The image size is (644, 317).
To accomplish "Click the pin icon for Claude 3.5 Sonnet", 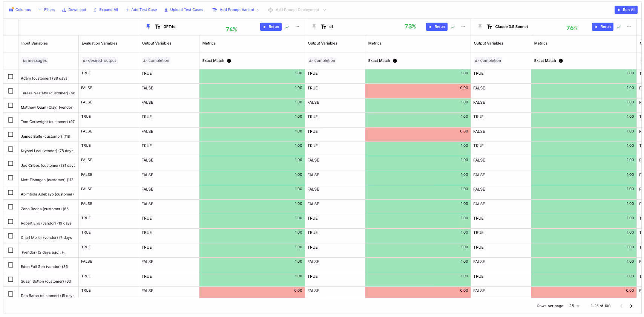I will pos(480,27).
